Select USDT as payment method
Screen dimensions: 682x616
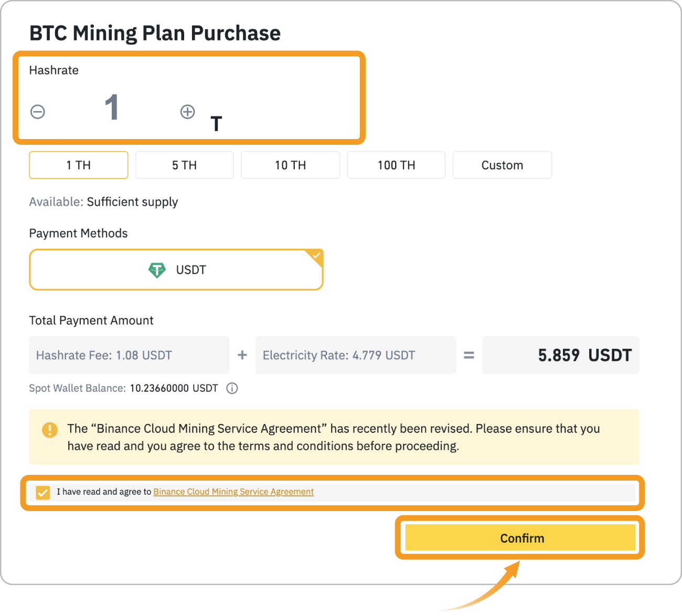coord(176,270)
